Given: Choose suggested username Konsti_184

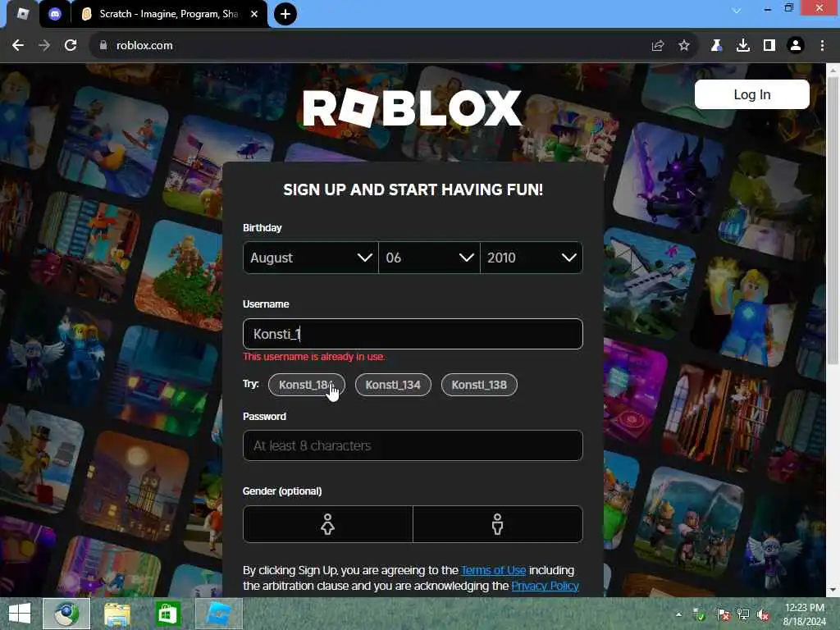Looking at the screenshot, I should [307, 385].
